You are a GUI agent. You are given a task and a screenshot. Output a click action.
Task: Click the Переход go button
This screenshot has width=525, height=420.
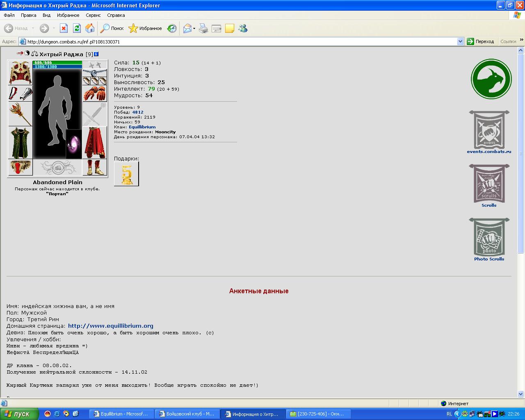(x=481, y=41)
